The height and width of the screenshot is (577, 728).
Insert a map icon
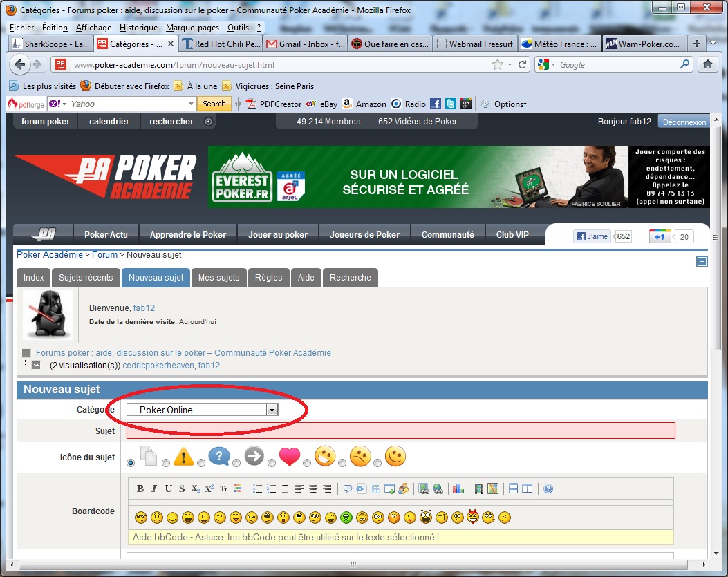click(x=493, y=489)
